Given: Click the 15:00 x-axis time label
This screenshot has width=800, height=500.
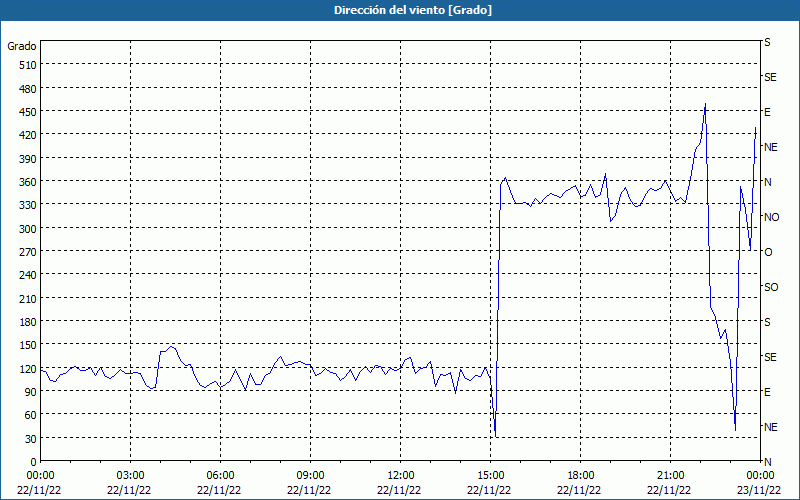Looking at the screenshot, I should coord(490,476).
